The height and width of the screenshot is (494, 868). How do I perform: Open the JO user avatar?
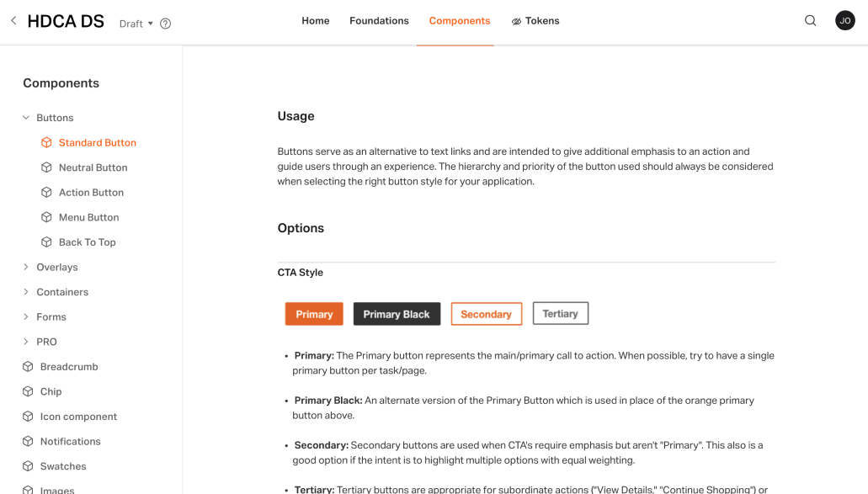click(x=844, y=21)
